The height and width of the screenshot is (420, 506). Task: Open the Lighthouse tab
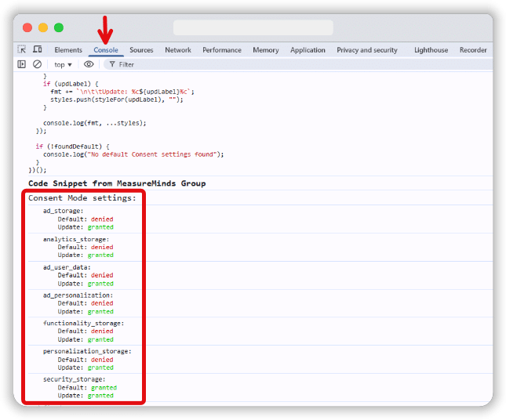(x=431, y=50)
